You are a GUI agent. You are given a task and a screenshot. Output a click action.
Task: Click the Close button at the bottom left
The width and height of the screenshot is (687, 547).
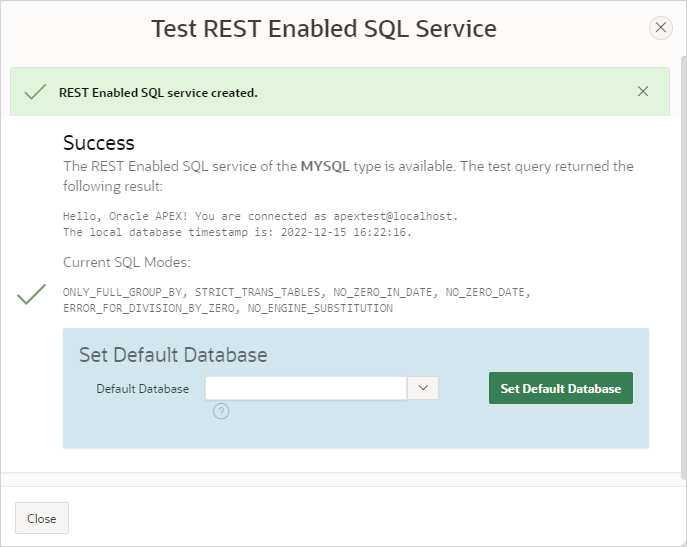pos(42,519)
